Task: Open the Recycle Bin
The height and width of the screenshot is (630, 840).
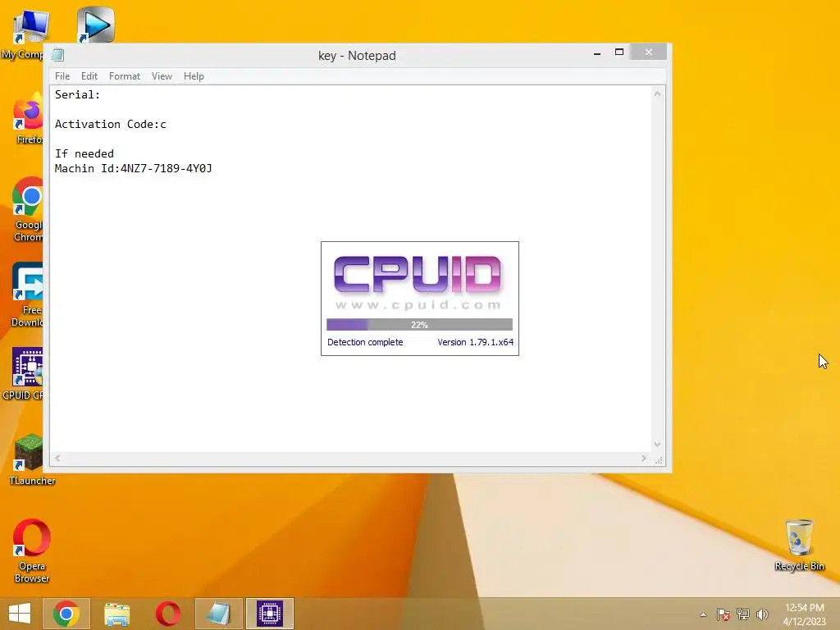Action: click(799, 545)
